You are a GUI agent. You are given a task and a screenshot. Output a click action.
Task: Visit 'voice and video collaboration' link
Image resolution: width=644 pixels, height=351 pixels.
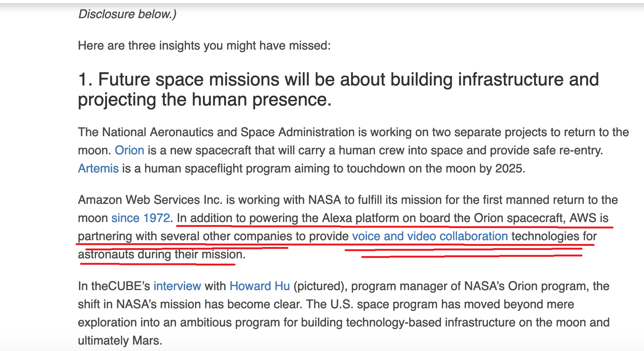(x=430, y=236)
